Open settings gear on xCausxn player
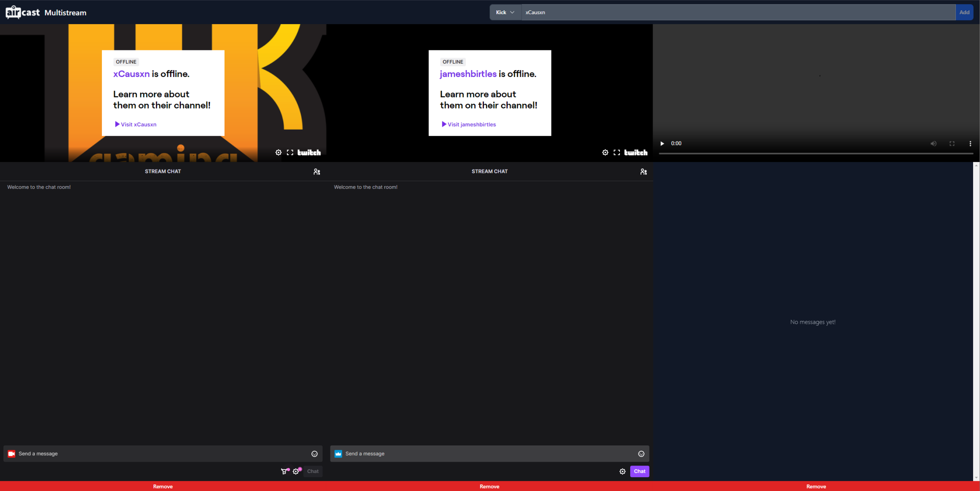The height and width of the screenshot is (491, 980). click(x=278, y=153)
